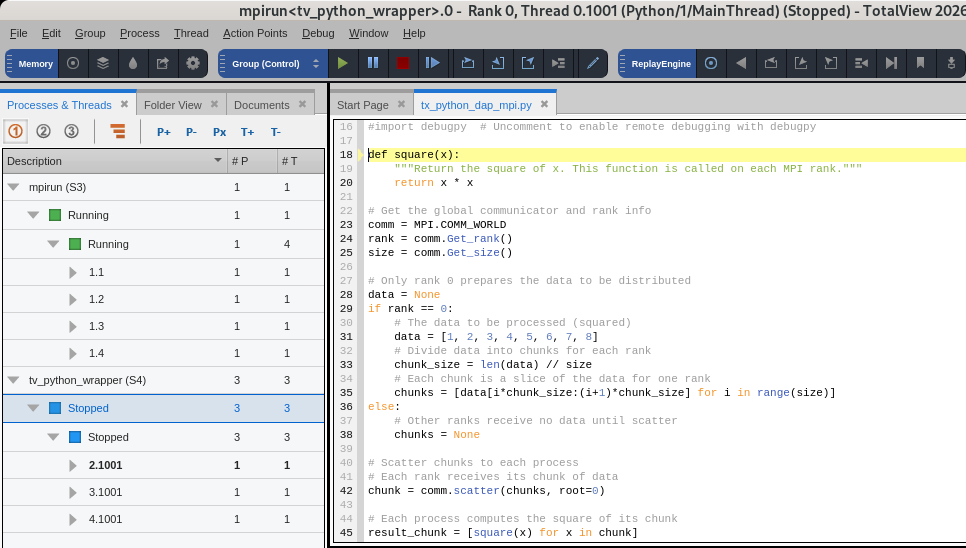966x548 pixels.
Task: Click the ReplayEngine save recording icon
Action: (x=951, y=63)
